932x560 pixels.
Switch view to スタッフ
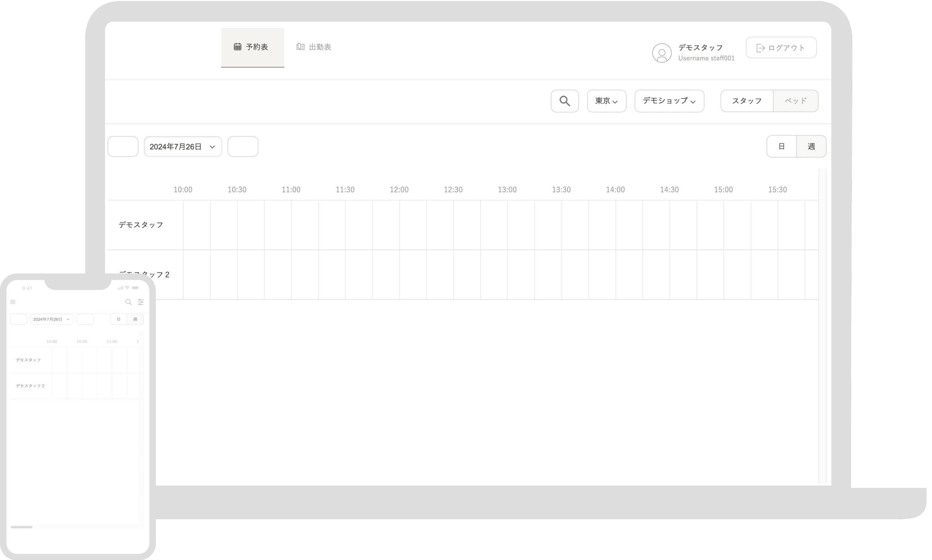(x=747, y=101)
